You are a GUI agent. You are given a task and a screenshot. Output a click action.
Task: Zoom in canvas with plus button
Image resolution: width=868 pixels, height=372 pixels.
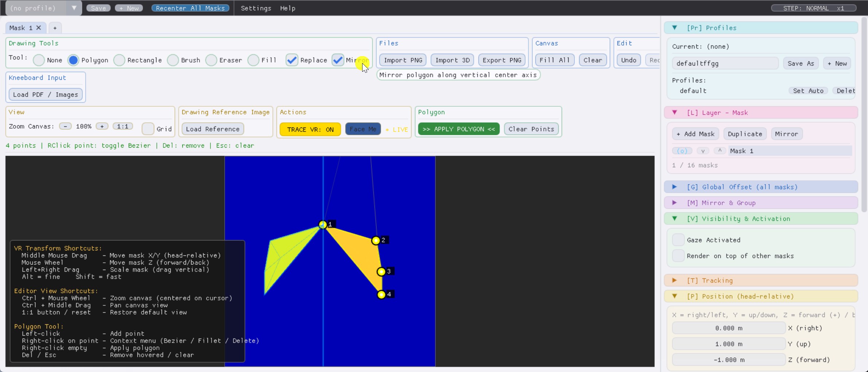[x=102, y=126]
